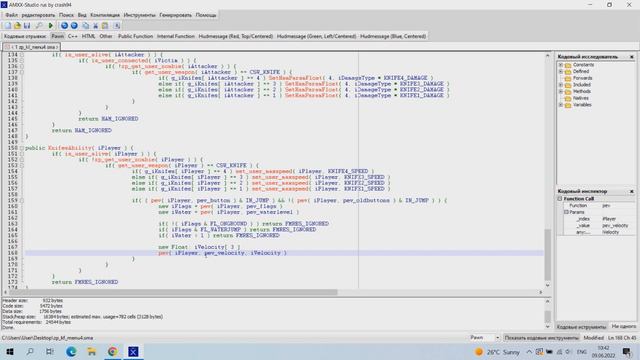Collapse the Function Call section

click(560, 199)
